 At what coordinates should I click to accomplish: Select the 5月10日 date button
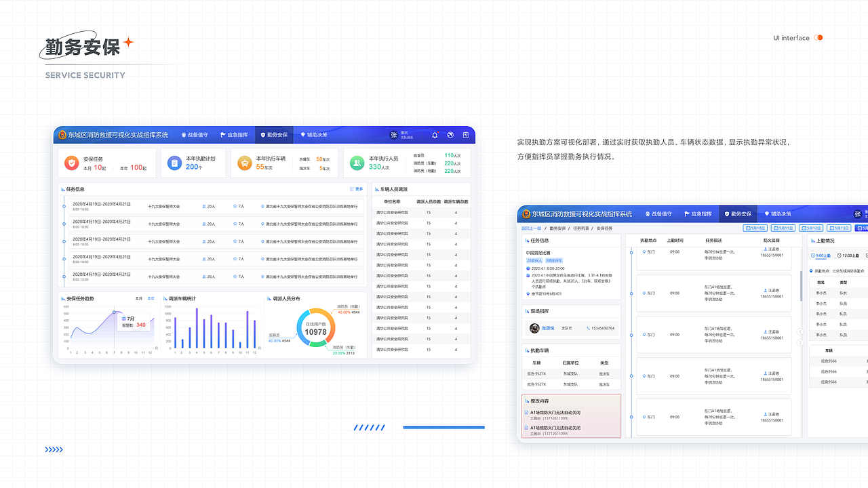point(755,228)
